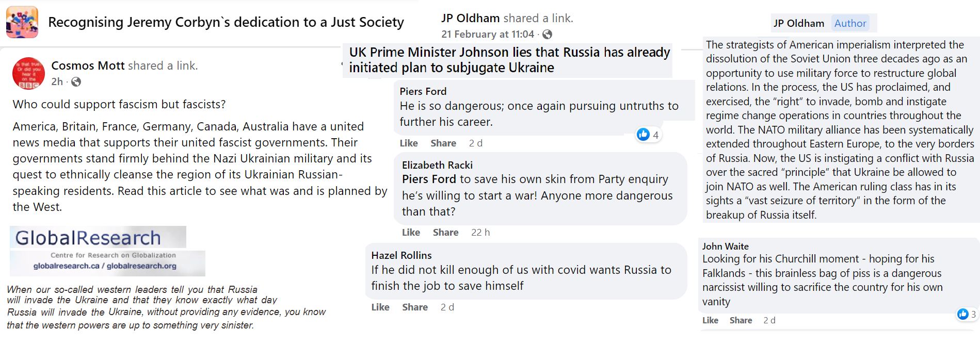Screen dimensions: 980x345
Task: Click the thumbs-up reaction on Piers Ford's comment
Action: (x=643, y=135)
